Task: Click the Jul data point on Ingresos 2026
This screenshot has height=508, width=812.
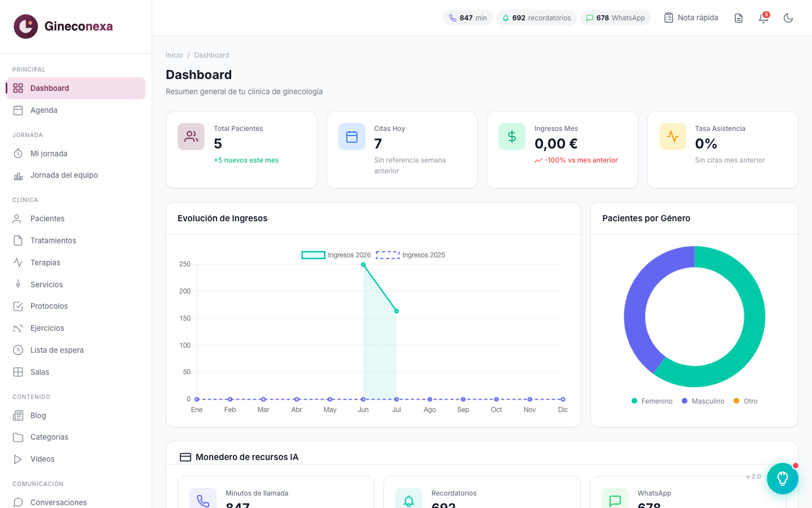Action: (396, 311)
